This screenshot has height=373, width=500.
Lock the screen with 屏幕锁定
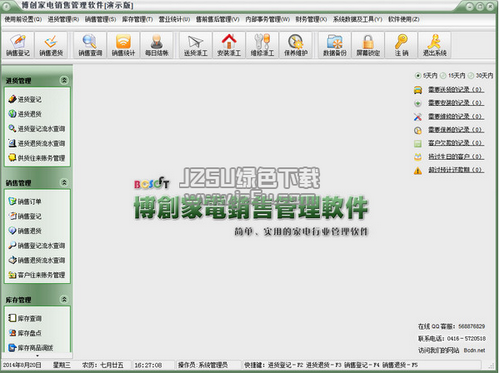click(368, 45)
